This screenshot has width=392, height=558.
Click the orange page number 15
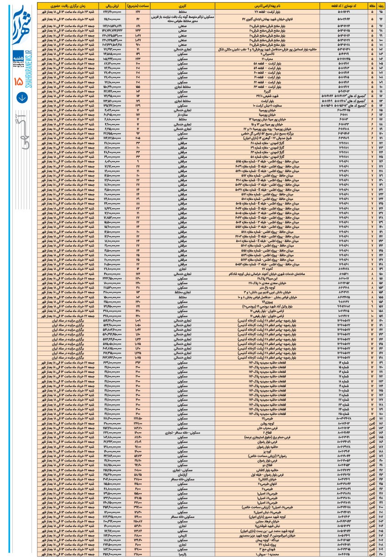(x=18, y=82)
